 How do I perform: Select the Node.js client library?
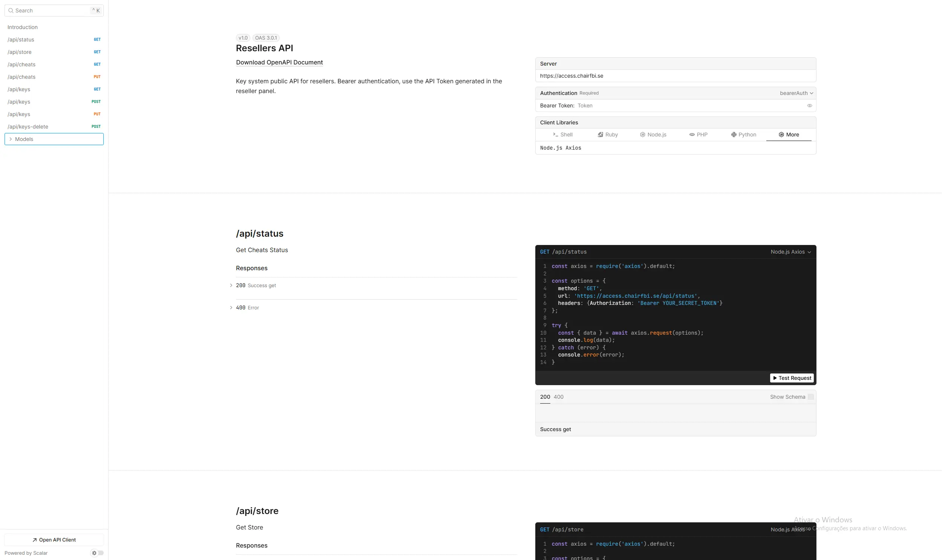653,134
